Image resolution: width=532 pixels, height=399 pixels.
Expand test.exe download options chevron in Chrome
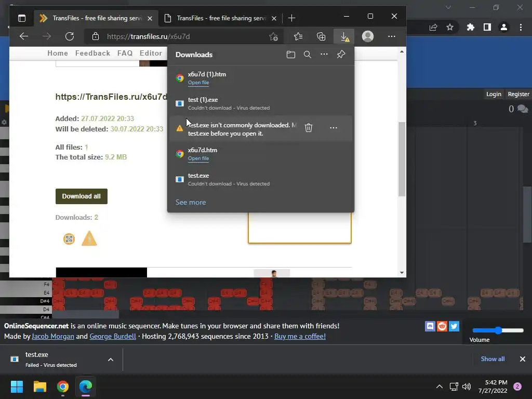click(111, 360)
